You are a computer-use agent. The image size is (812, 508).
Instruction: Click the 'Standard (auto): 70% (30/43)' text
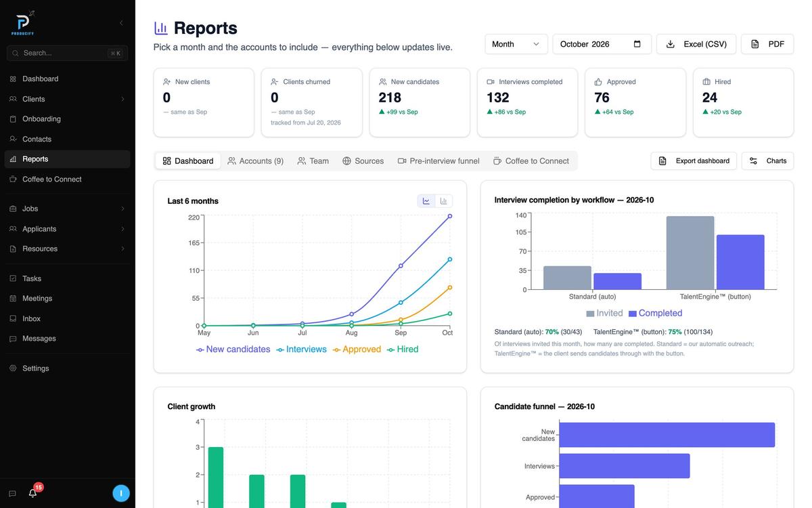[538, 332]
